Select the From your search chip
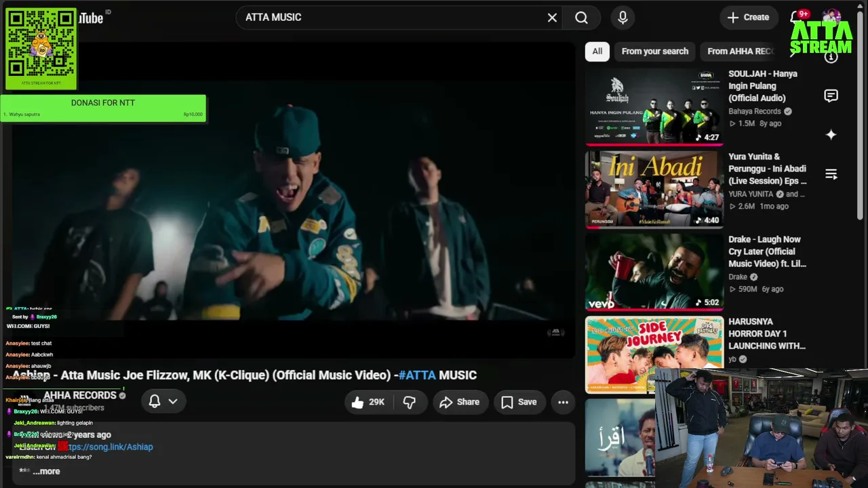This screenshot has height=488, width=868. [x=655, y=51]
